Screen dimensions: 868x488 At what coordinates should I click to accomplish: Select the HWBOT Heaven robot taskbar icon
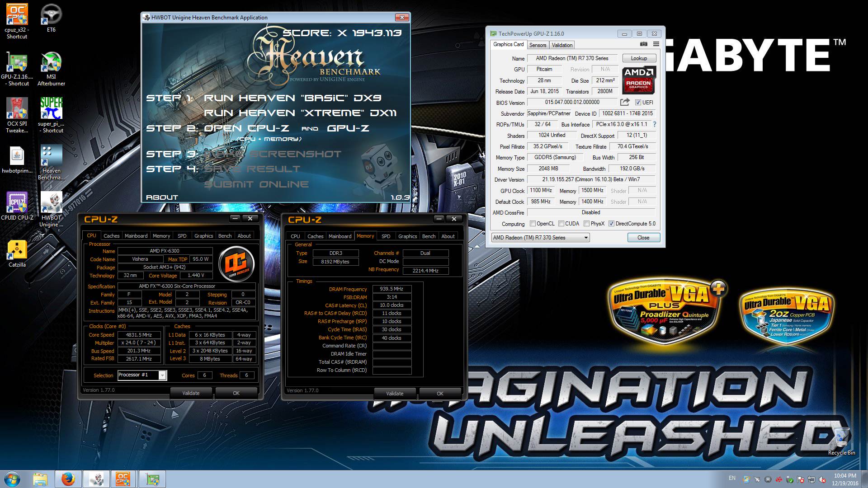tap(96, 479)
